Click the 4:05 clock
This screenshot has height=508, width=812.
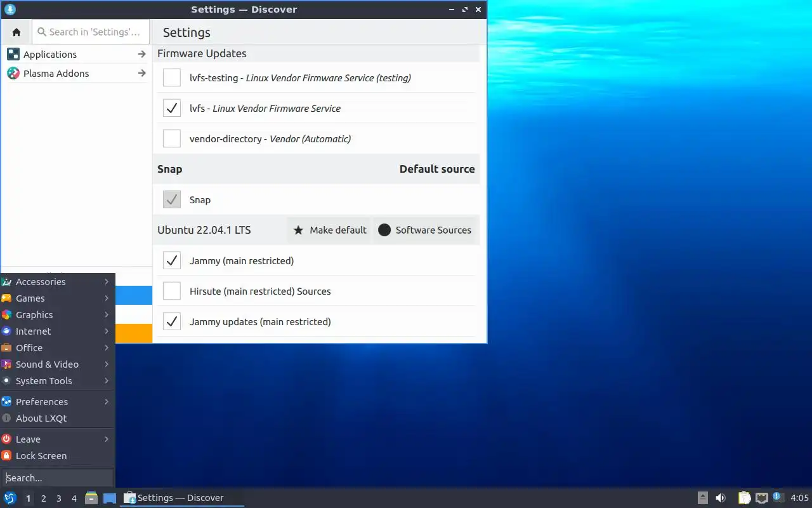point(800,498)
